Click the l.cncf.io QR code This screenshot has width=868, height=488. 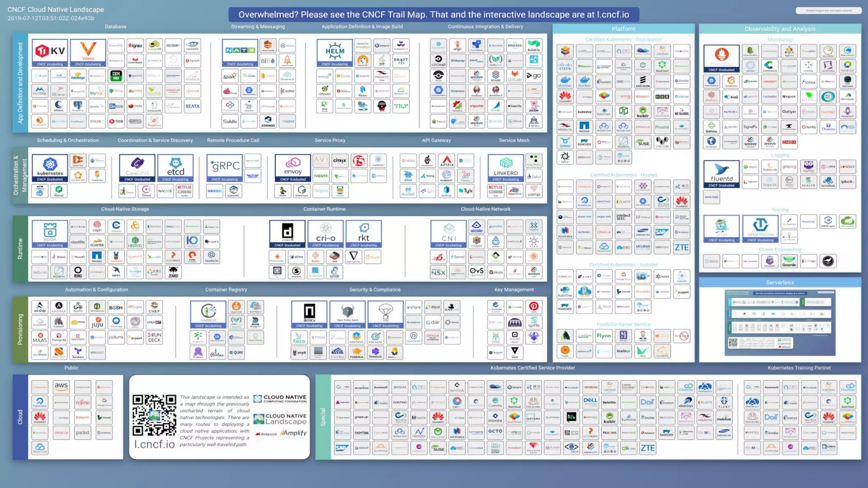154,415
